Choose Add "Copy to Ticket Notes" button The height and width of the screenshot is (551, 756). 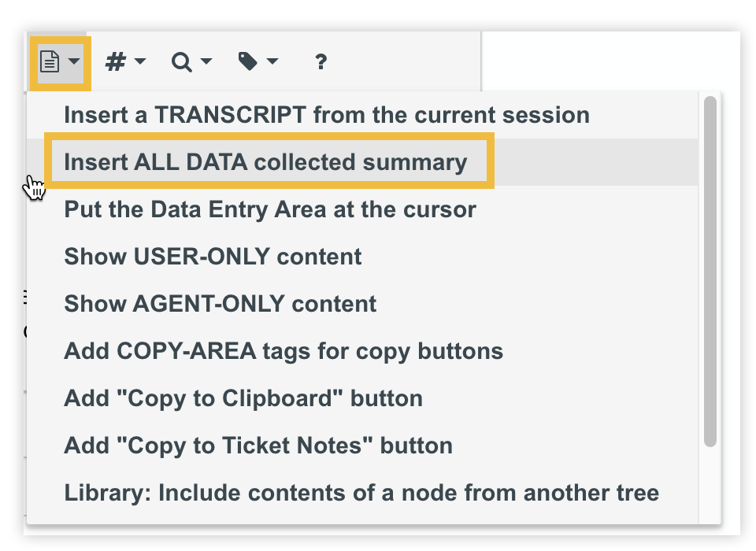tap(257, 446)
